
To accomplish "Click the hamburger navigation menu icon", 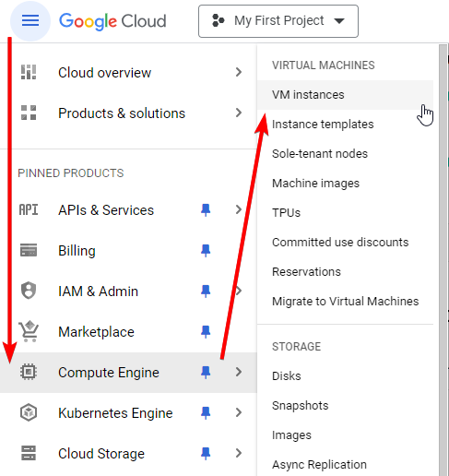I will coord(30,21).
